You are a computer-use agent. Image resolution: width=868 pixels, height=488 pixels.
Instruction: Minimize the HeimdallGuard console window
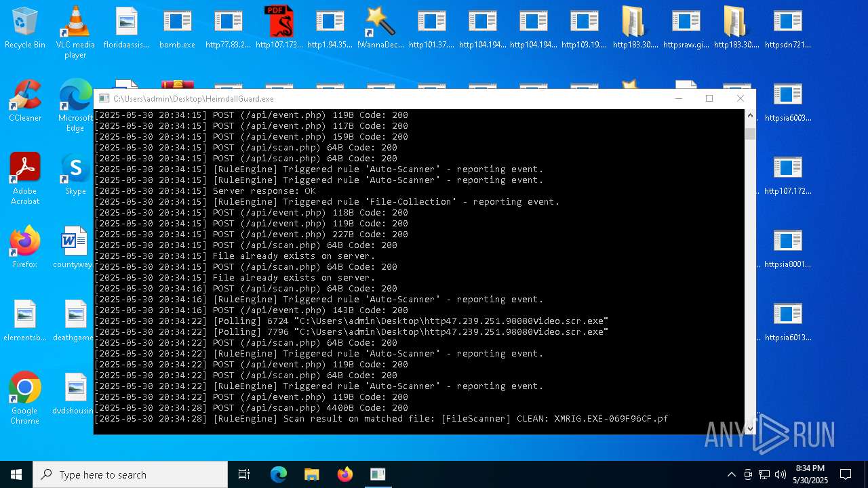pyautogui.click(x=678, y=98)
